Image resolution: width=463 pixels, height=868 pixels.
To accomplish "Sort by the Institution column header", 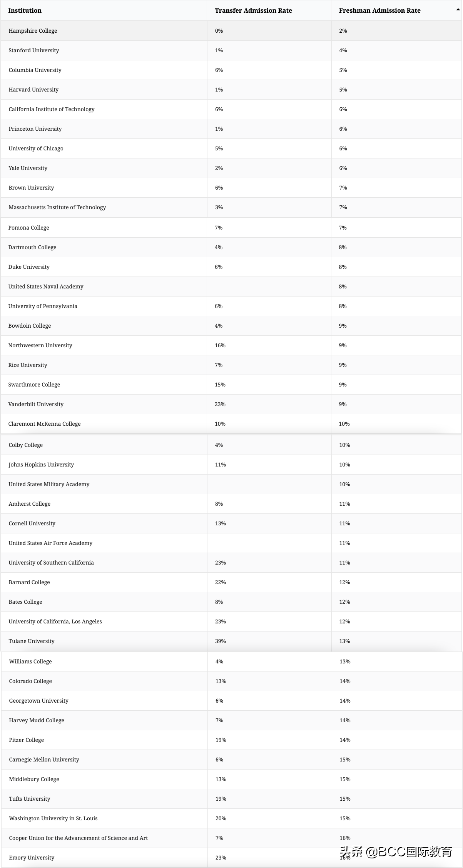I will (x=25, y=11).
